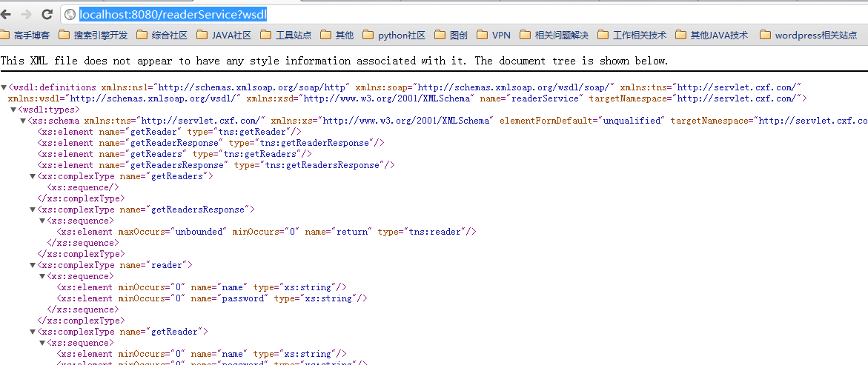Image resolution: width=868 pixels, height=365 pixels.
Task: Open the 搜索引擎开发 bookmark folder
Action: click(x=93, y=36)
